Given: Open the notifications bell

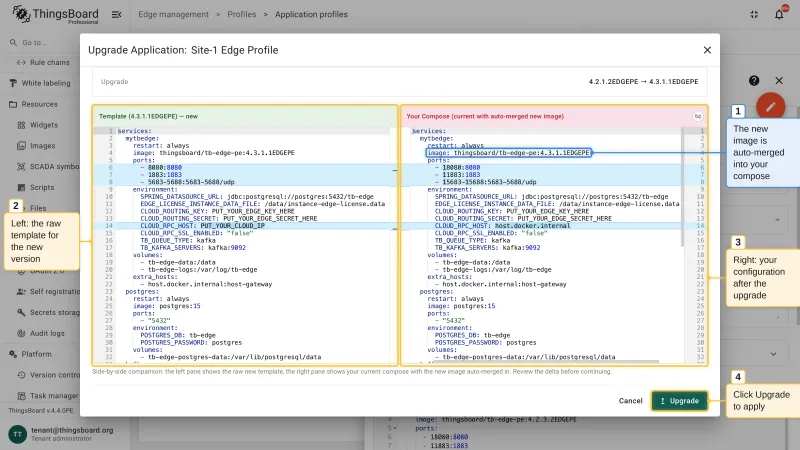Looking at the screenshot, I should click(779, 14).
